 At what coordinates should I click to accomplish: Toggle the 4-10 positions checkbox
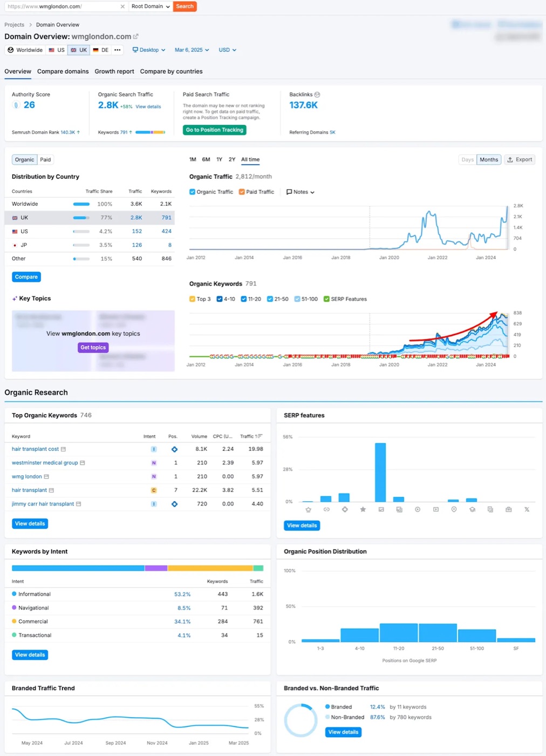pyautogui.click(x=220, y=299)
